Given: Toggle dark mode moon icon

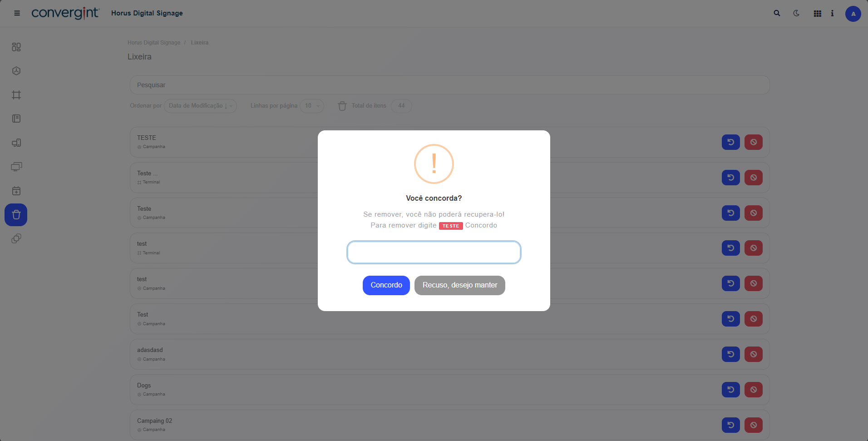Looking at the screenshot, I should (796, 13).
